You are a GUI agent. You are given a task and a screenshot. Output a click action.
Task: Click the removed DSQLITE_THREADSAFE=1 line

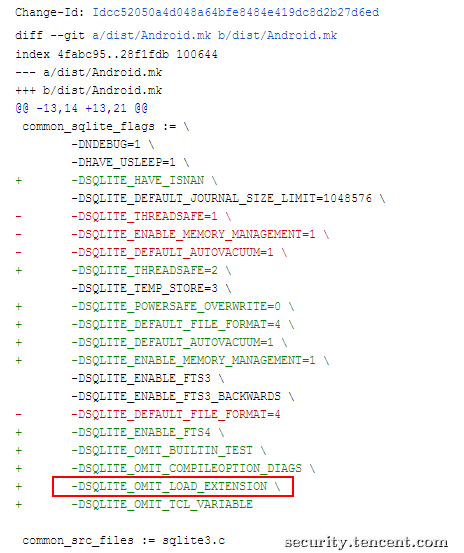pos(151,216)
